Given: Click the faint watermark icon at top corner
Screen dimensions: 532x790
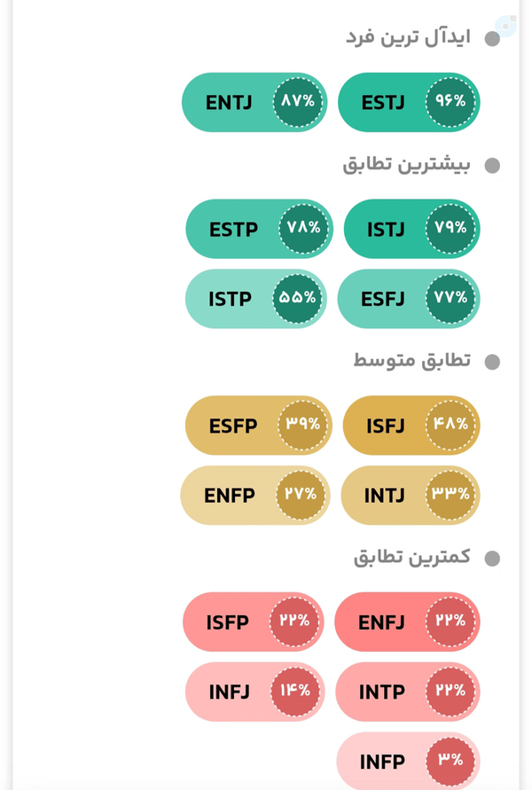Looking at the screenshot, I should 505,25.
